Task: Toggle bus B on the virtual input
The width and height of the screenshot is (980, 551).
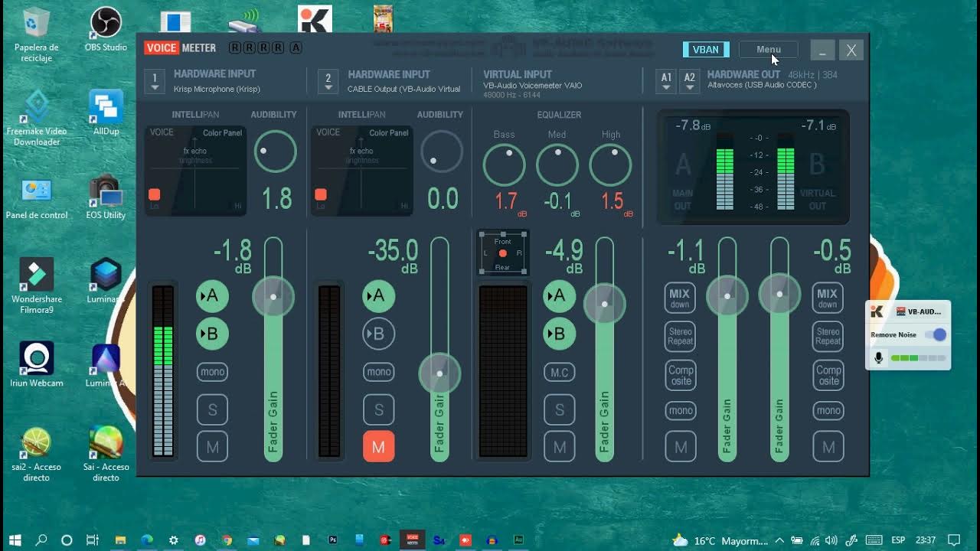Action: [x=559, y=334]
